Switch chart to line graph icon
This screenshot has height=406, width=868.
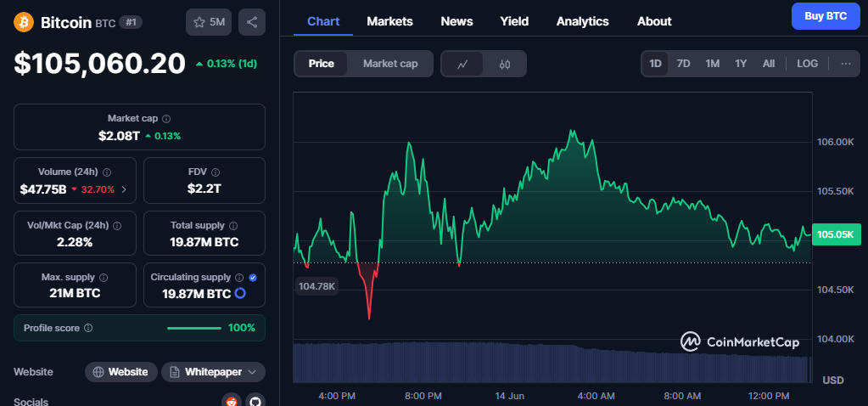(462, 64)
